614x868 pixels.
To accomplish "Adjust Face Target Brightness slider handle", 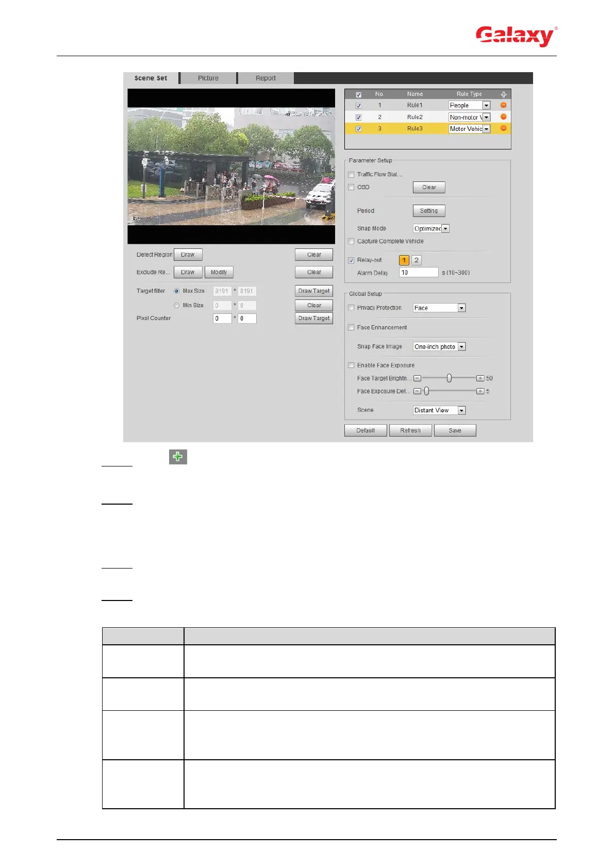I will [x=449, y=378].
